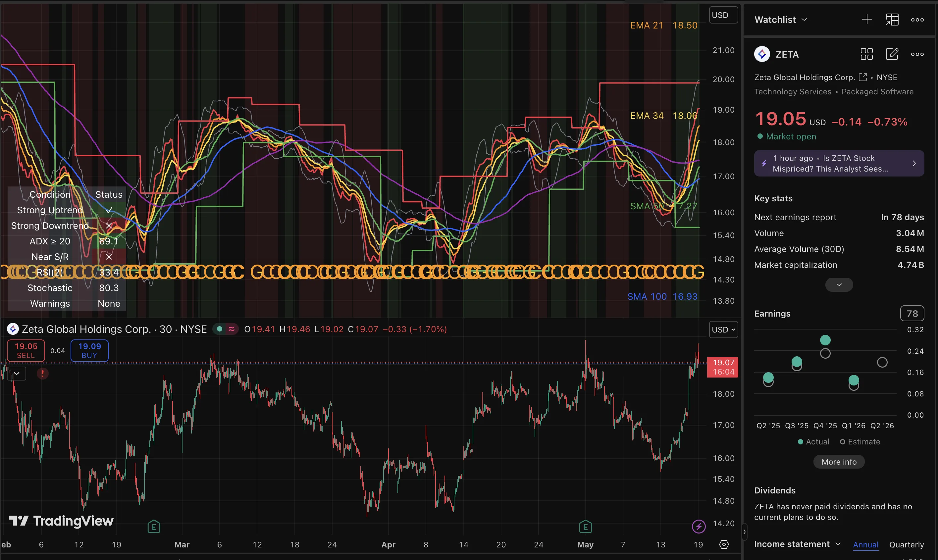Click the ADX ≥ 20 value 69.1
Screen dimensions: 938x560
coord(109,241)
